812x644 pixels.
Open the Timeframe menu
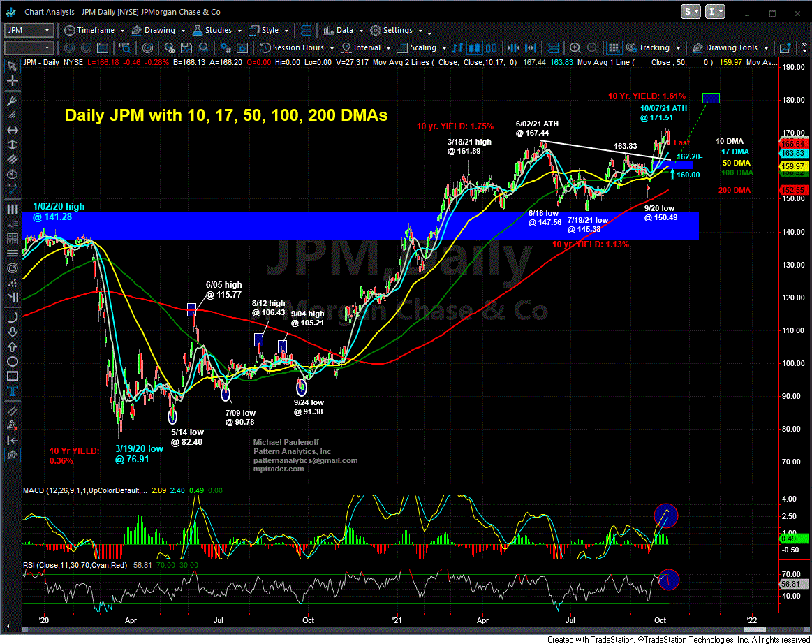94,30
